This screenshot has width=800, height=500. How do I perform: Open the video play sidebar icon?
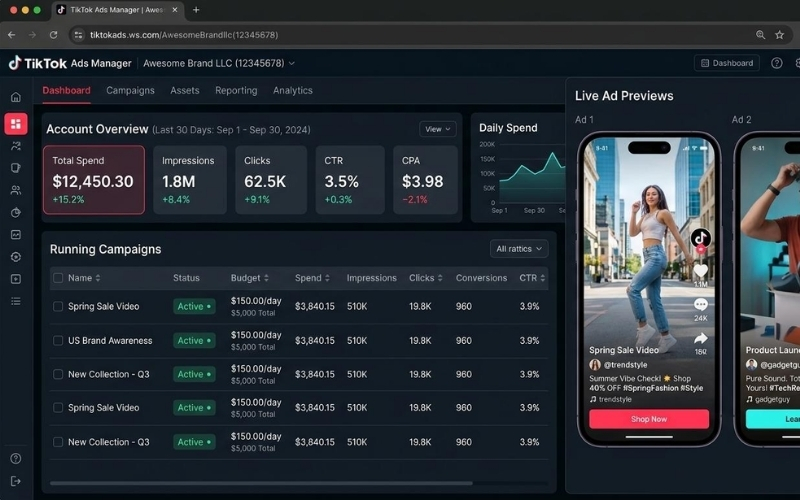16,279
